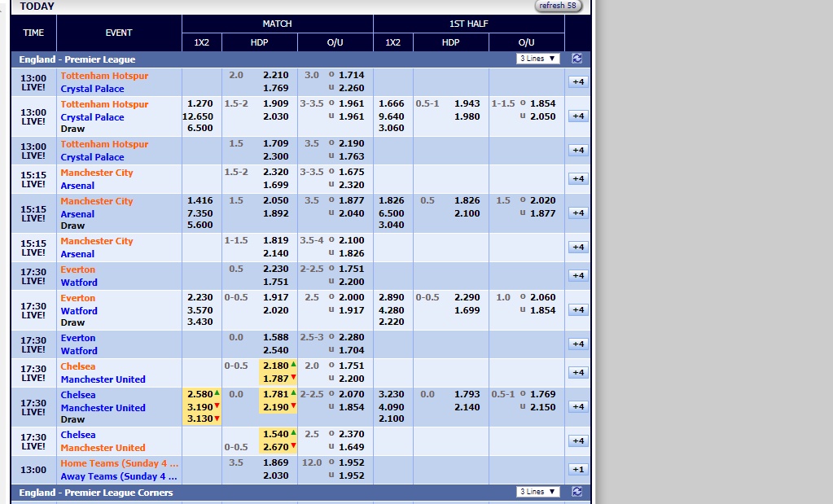Select first half Chelsea odds 3.230
Viewport: 833px width, 504px height.
(x=392, y=395)
